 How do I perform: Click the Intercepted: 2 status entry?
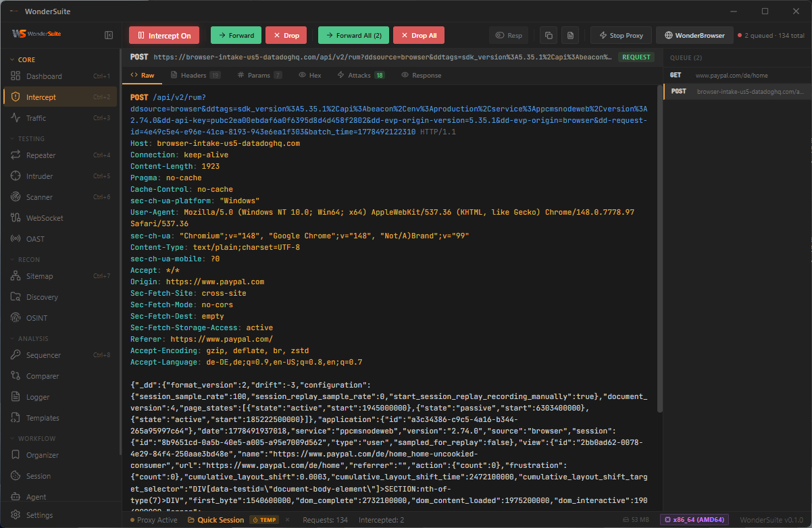[x=381, y=520]
